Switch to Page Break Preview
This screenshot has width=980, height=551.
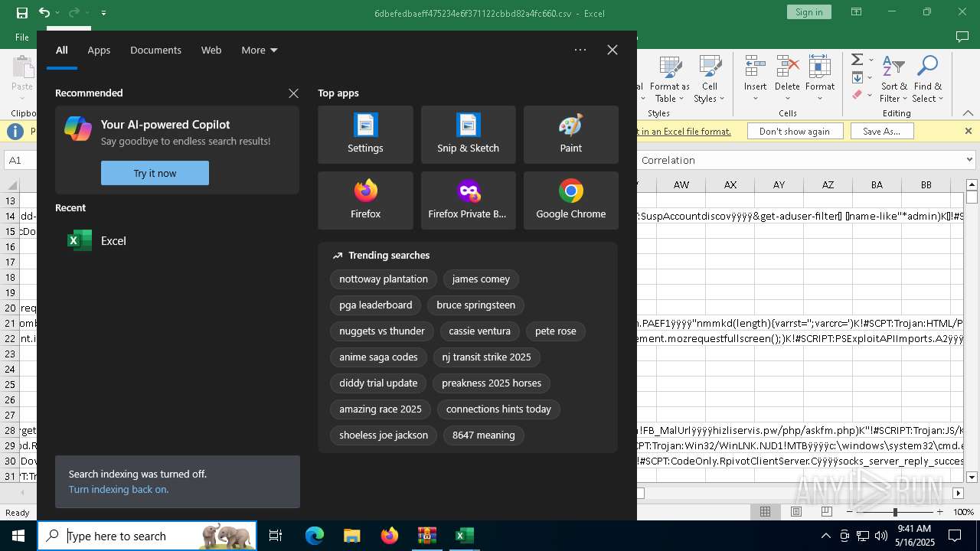tap(826, 512)
